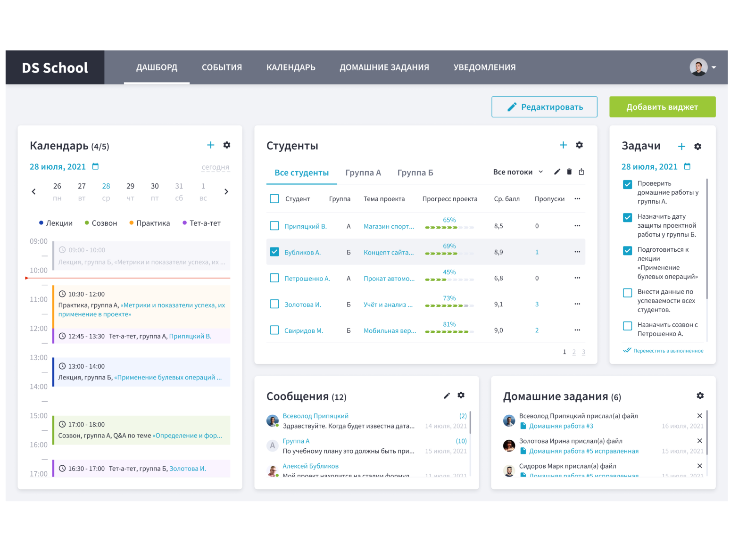This screenshot has height=560, width=747.
Task: Uncheck student Бубликов А. checkbox
Action: [x=274, y=252]
